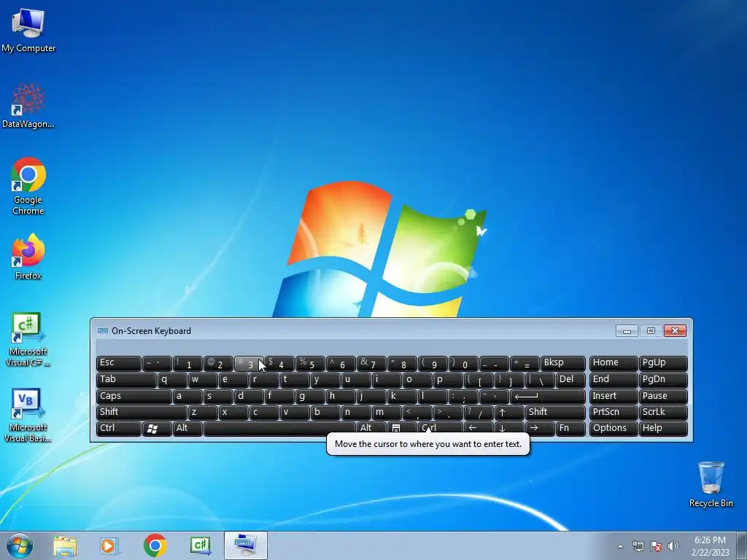The width and height of the screenshot is (747, 560).
Task: Click the Del key
Action: 570,380
